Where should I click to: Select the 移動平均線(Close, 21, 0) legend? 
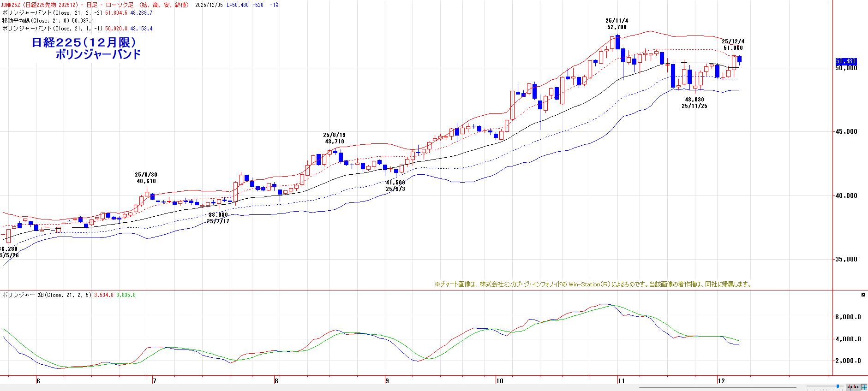click(x=35, y=21)
